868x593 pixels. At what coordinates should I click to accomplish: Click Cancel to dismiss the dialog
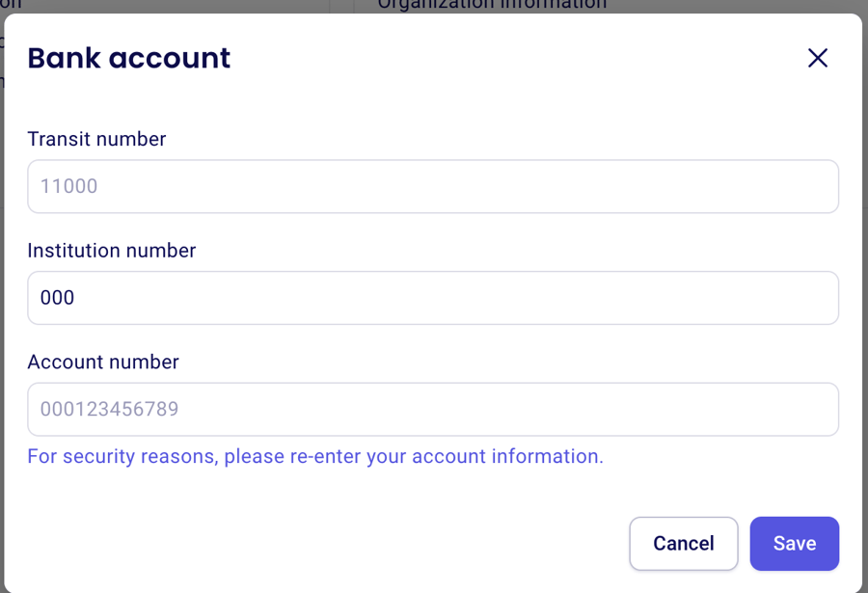point(683,543)
